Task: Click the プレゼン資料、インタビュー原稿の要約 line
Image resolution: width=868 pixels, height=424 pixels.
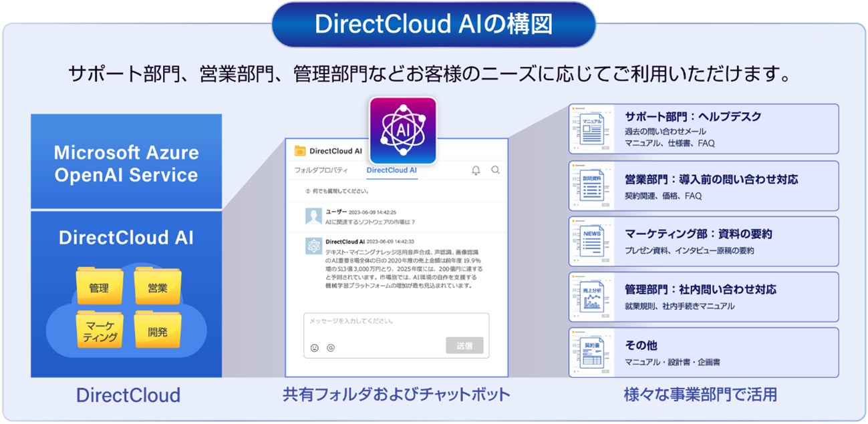Action: click(x=689, y=251)
